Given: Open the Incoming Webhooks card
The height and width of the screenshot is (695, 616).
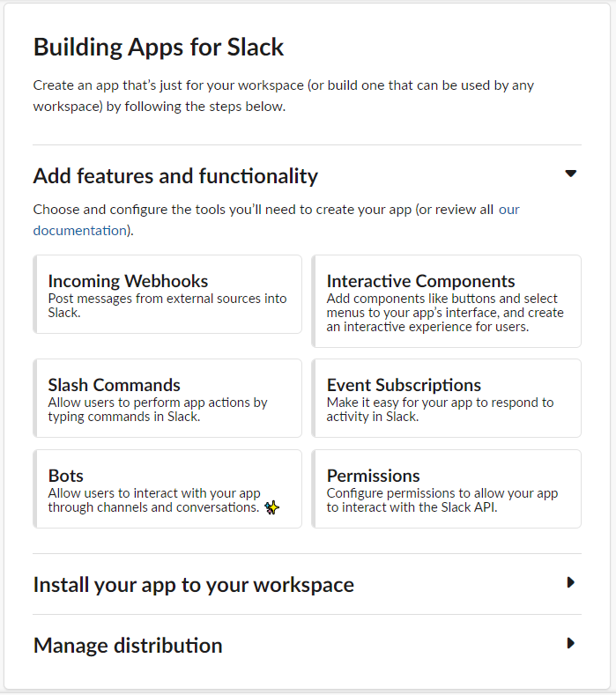Looking at the screenshot, I should [x=167, y=294].
